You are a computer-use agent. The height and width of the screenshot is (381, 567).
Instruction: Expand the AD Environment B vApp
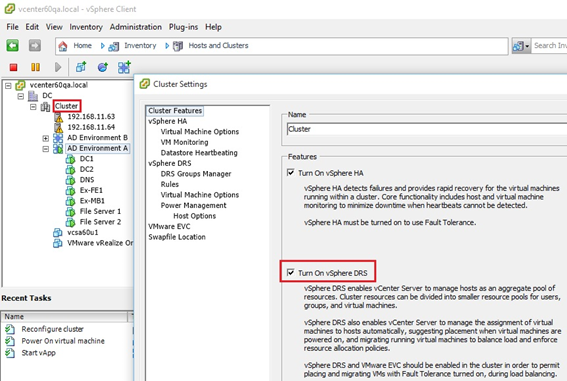(46, 138)
